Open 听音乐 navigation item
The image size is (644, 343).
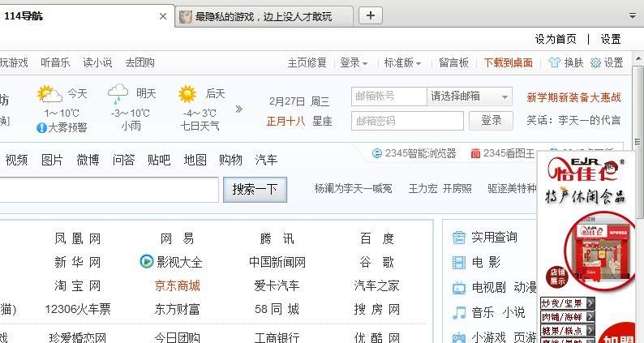(55, 62)
